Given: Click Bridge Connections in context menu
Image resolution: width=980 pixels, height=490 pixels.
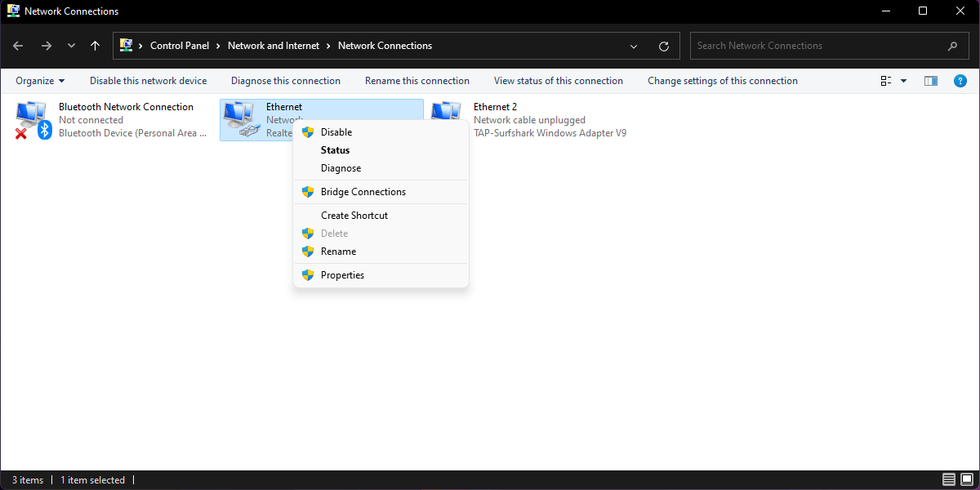Looking at the screenshot, I should pyautogui.click(x=363, y=192).
